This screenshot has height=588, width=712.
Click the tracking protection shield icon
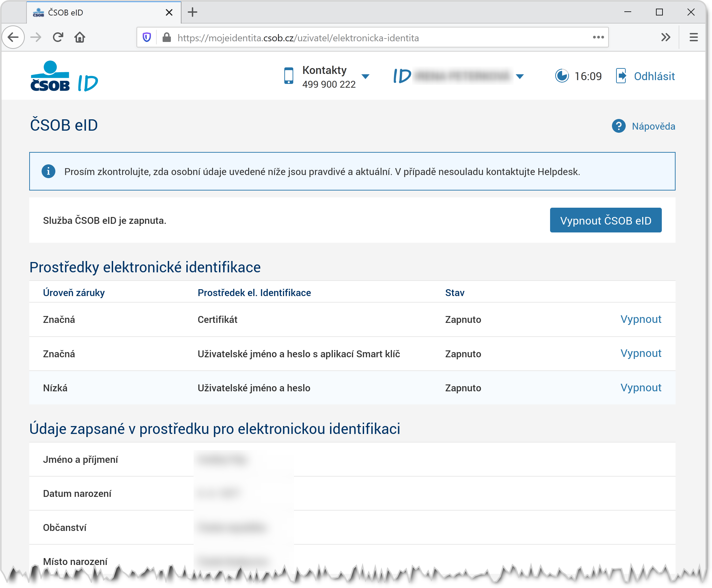147,37
